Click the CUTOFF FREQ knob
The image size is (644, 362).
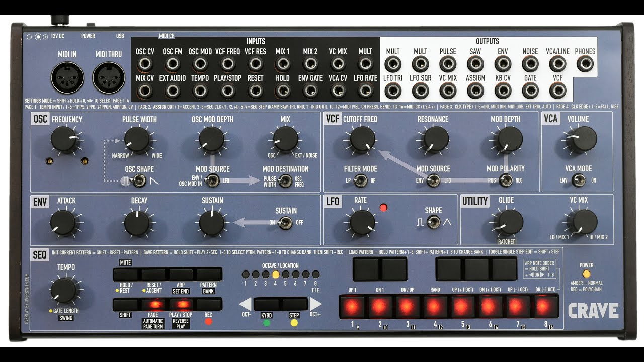362,139
